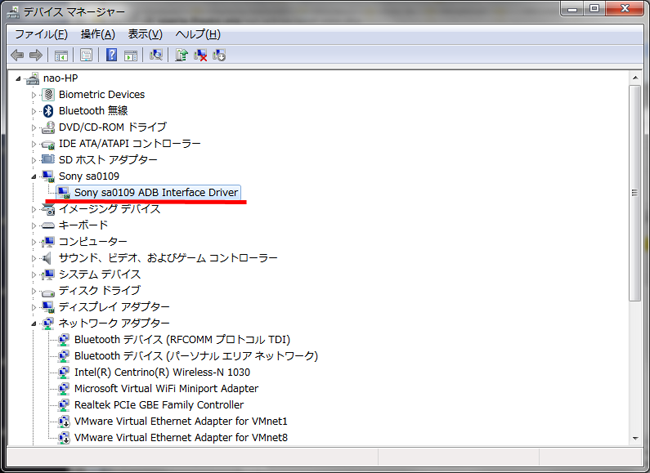This screenshot has height=473, width=650.
Task: Open Properties via the toolbar sheet icon
Action: (86, 55)
